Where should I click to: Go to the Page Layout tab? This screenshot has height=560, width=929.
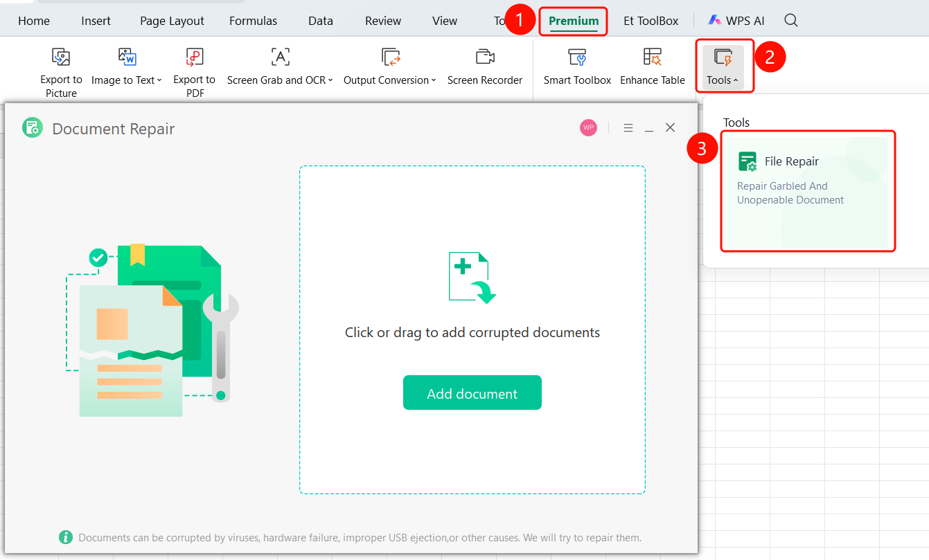[x=172, y=21]
